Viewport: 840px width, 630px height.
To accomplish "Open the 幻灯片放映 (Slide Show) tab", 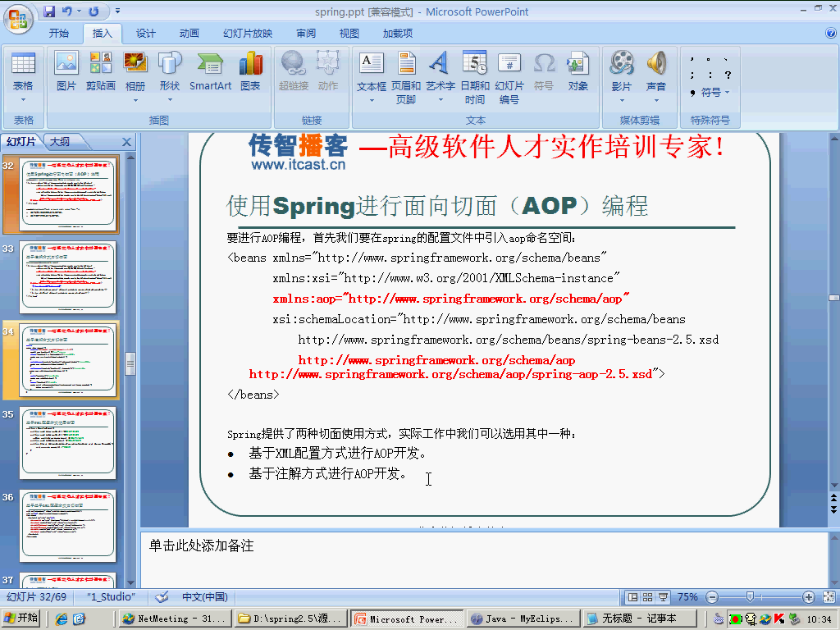I will coord(248,33).
